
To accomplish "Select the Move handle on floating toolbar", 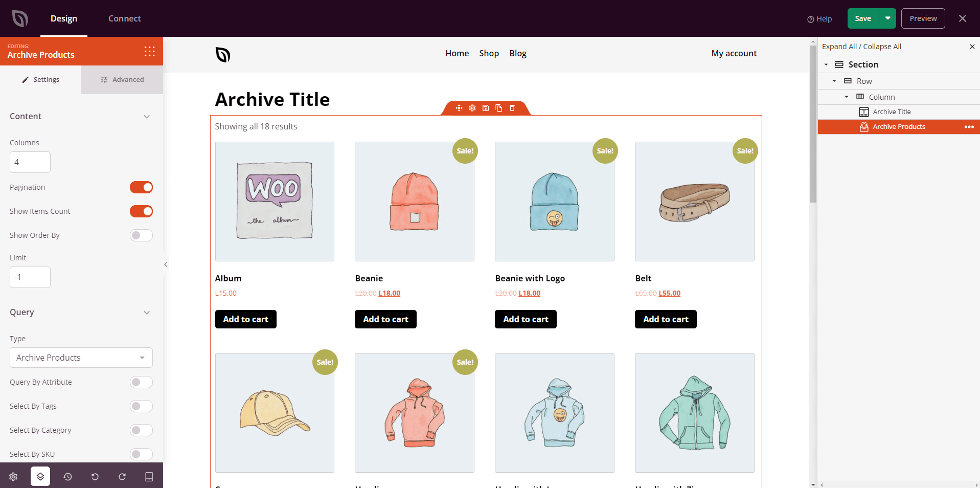I will 459,108.
